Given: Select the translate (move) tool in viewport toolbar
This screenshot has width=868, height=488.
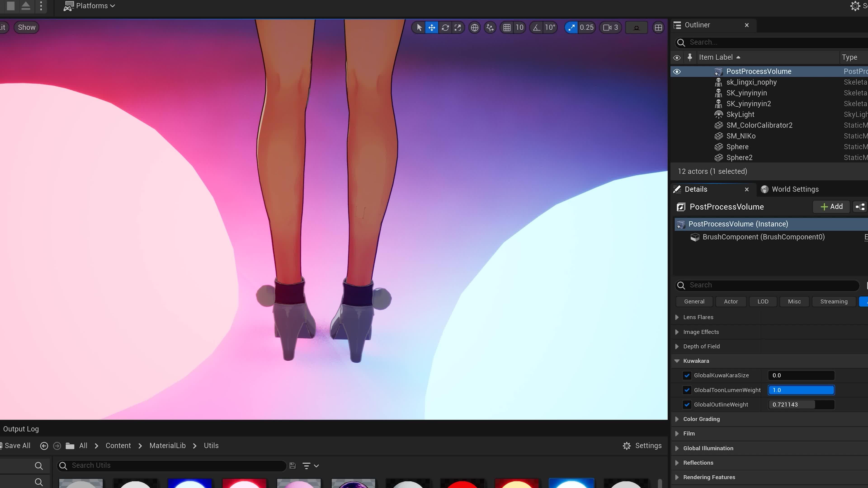Looking at the screenshot, I should 432,28.
